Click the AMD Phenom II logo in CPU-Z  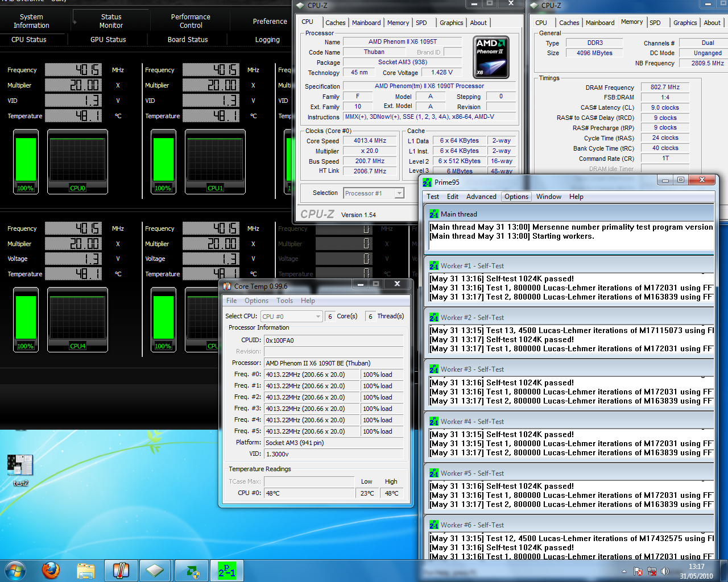coord(491,57)
